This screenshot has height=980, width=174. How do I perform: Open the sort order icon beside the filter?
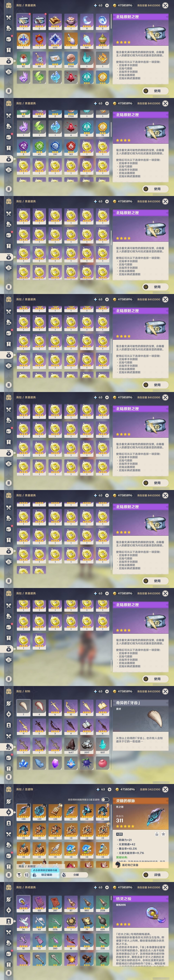(27, 875)
